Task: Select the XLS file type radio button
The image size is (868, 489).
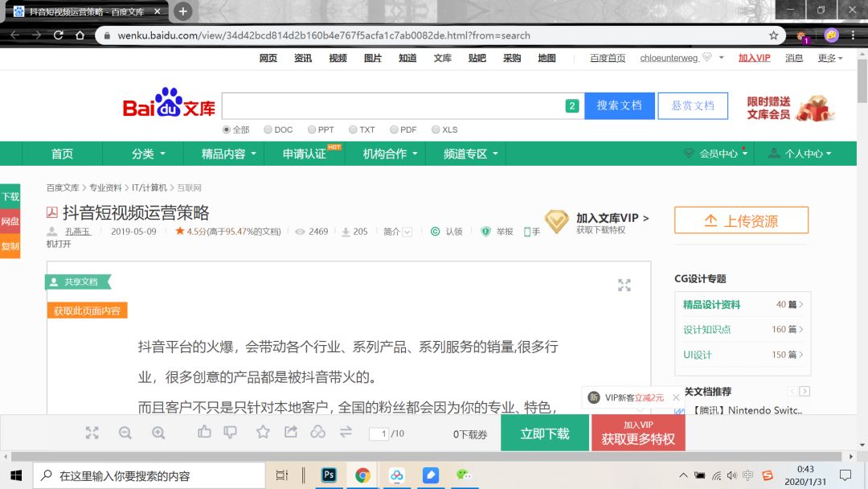Action: 435,129
